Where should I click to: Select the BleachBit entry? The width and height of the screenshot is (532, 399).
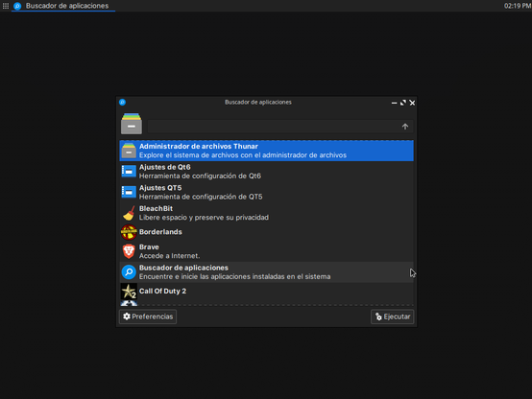(x=266, y=213)
